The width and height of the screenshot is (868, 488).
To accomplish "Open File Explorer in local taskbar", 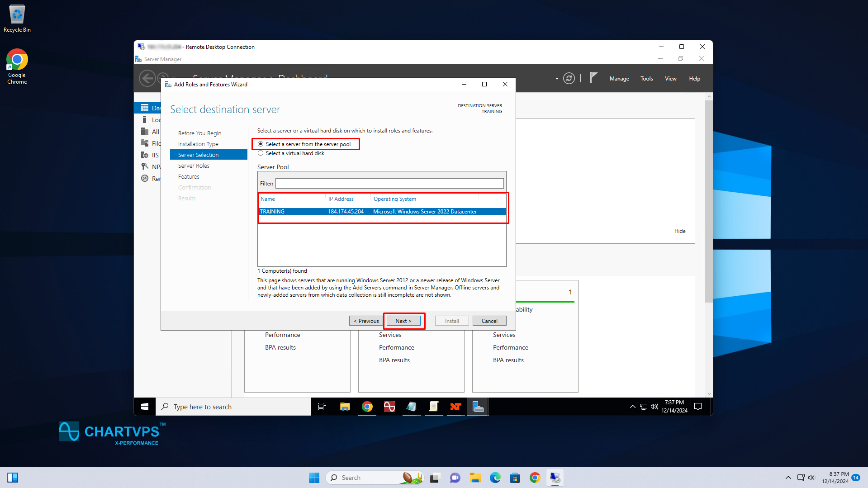I will tap(475, 478).
